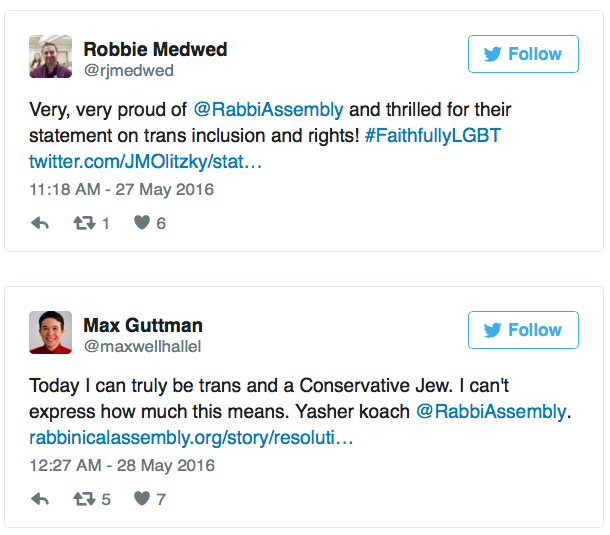610x535 pixels.
Task: Open the 27 May 2016 timestamp
Action: (x=122, y=189)
